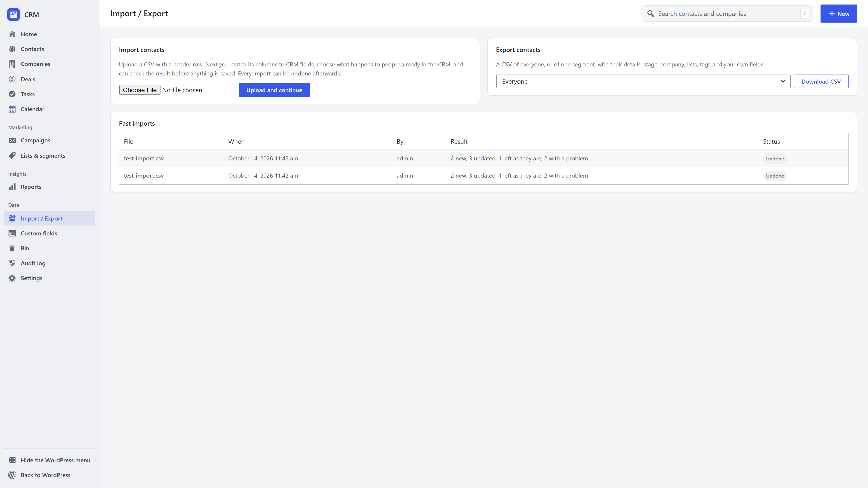The height and width of the screenshot is (488, 868).
Task: Click the Status column header
Action: [771, 141]
